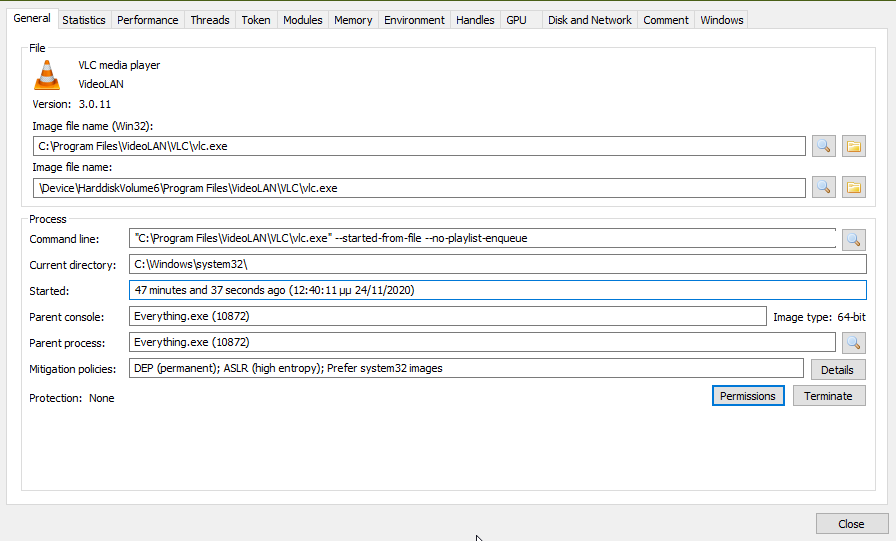The width and height of the screenshot is (896, 541).
Task: Click the 'Parent console:' label
Action: point(67,317)
